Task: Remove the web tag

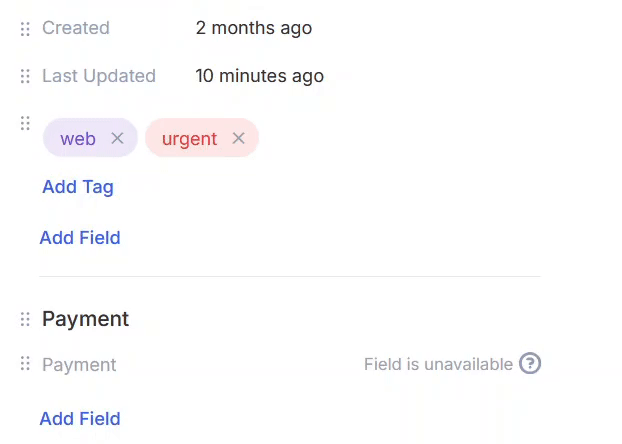Action: click(117, 139)
